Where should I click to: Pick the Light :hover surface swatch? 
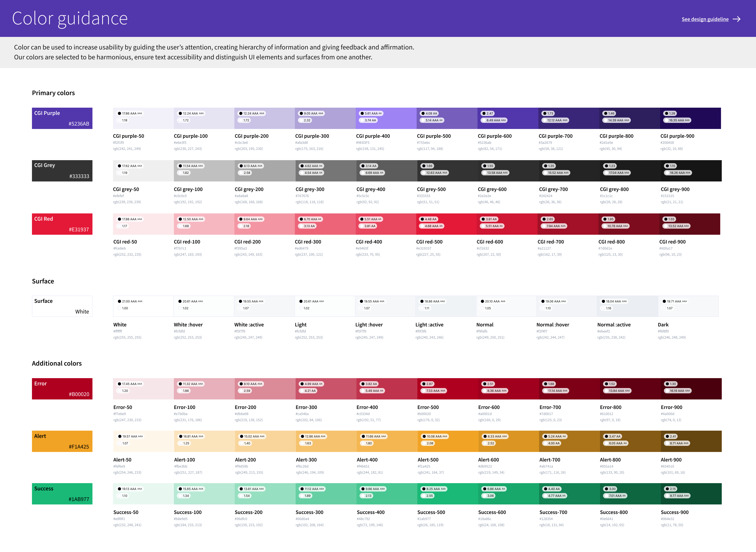(x=385, y=306)
